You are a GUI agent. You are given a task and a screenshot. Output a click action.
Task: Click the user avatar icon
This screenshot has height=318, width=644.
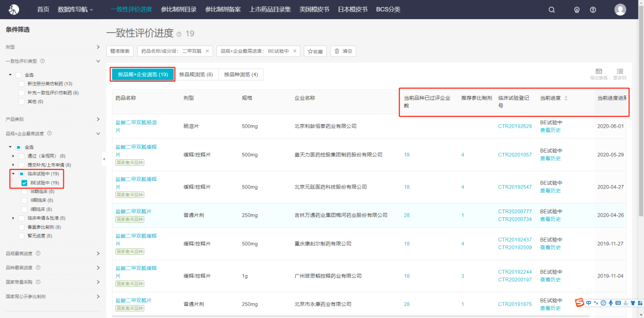coord(620,10)
